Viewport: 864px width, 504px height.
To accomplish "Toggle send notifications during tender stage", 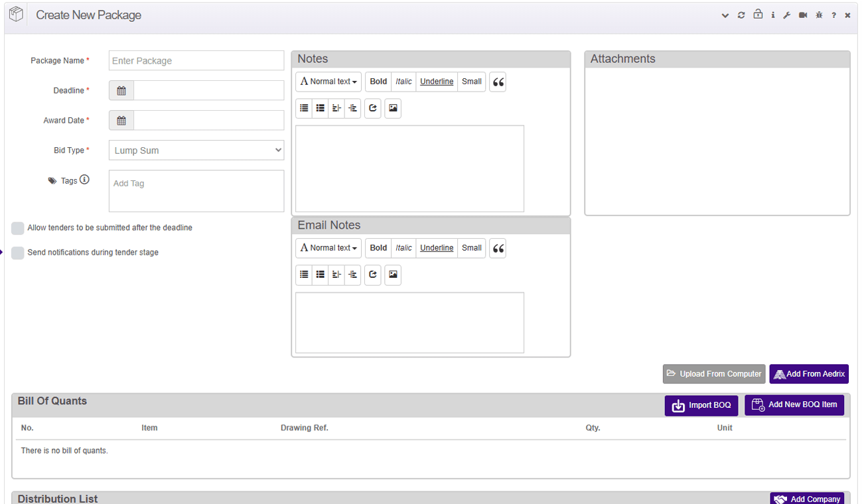I will (18, 253).
